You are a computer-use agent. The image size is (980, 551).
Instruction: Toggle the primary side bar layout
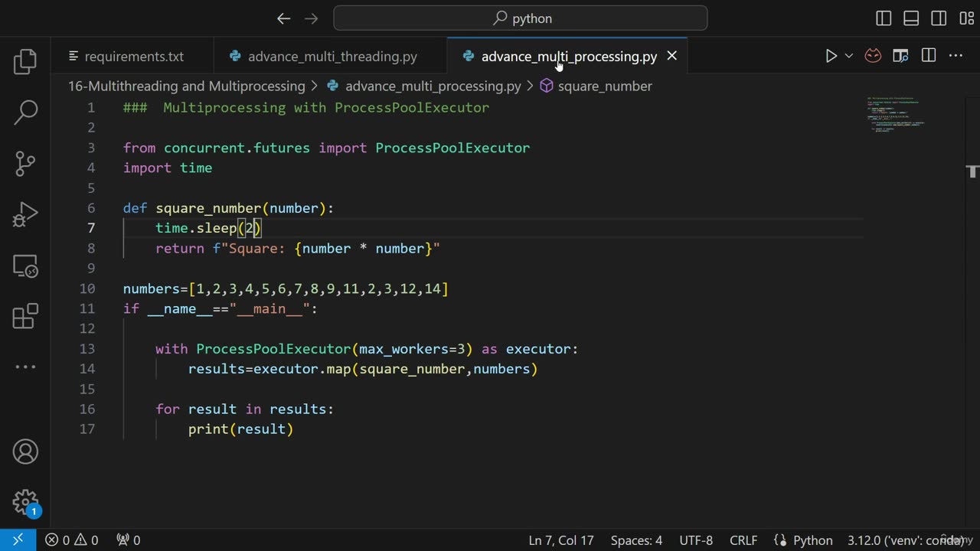point(884,18)
